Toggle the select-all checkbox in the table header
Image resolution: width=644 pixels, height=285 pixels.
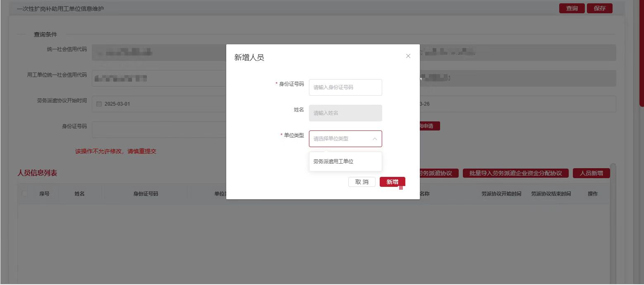(x=24, y=193)
